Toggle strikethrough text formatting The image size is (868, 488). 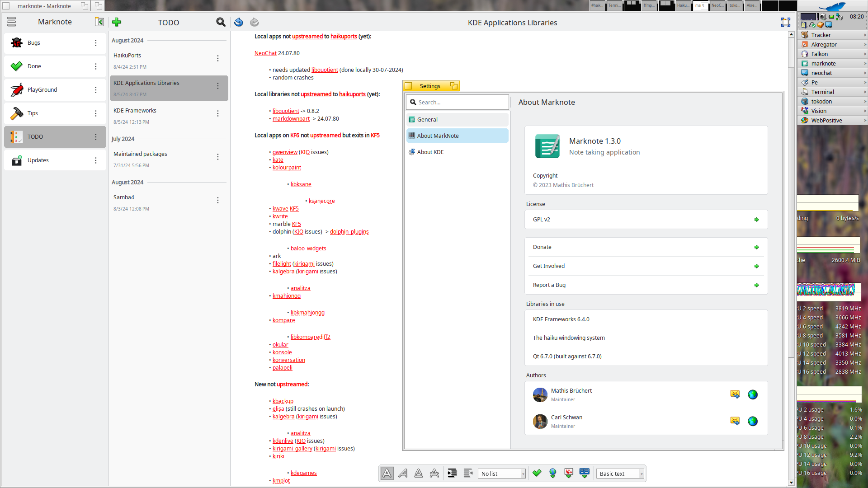(434, 473)
